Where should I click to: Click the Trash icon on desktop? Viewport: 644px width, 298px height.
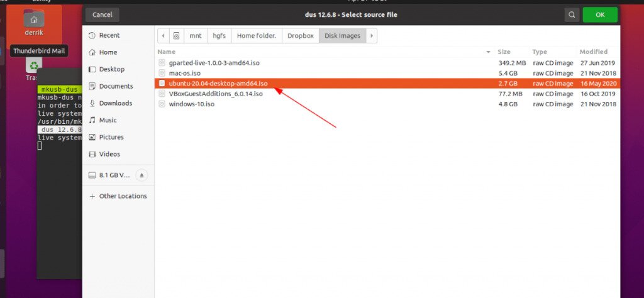[x=34, y=68]
